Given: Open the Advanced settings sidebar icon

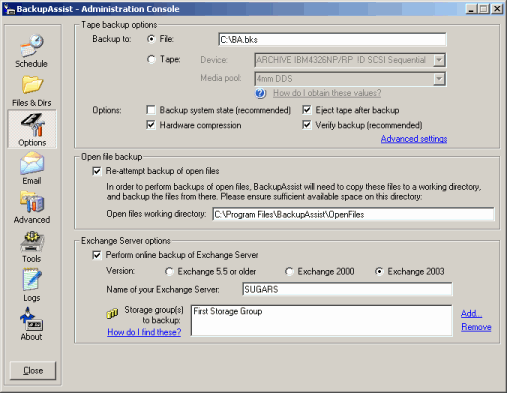Looking at the screenshot, I should point(32,202).
